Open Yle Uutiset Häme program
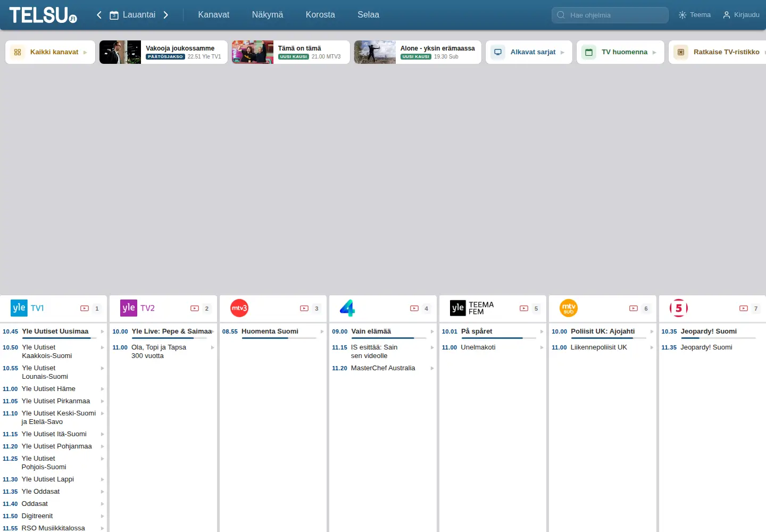Screen dimensions: 766x532 pos(48,389)
